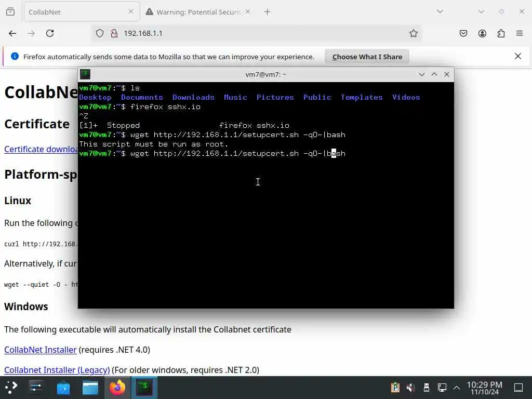Reload the current page

(50, 33)
